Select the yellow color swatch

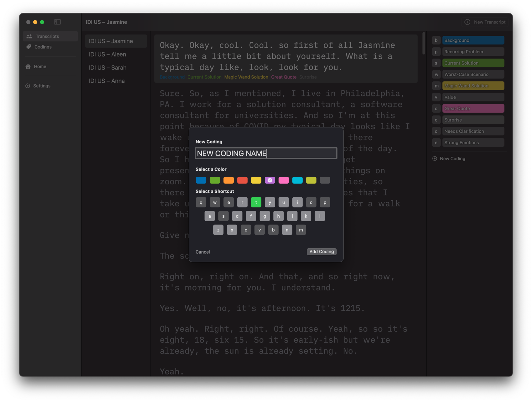(256, 180)
